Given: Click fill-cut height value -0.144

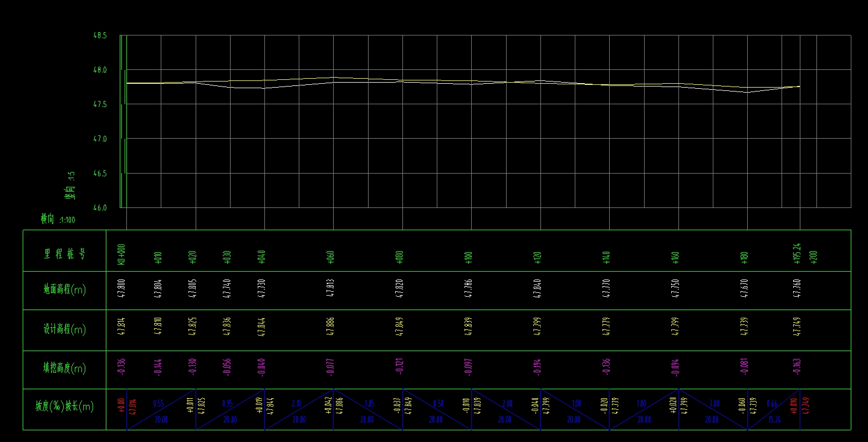Looking at the screenshot, I should [158, 367].
